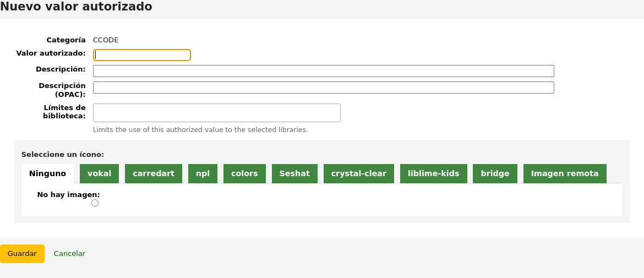Open the crystal-clear icon set tab
The image size is (644, 278).
click(358, 173)
